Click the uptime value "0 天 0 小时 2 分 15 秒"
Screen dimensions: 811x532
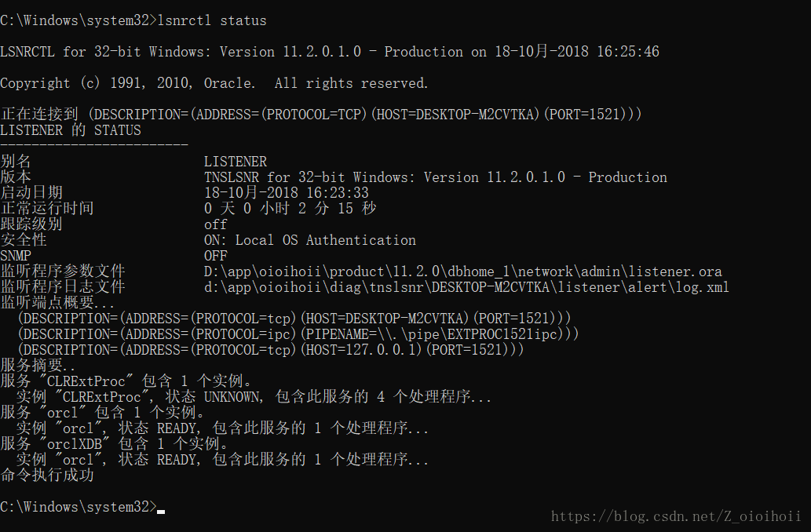click(x=290, y=209)
